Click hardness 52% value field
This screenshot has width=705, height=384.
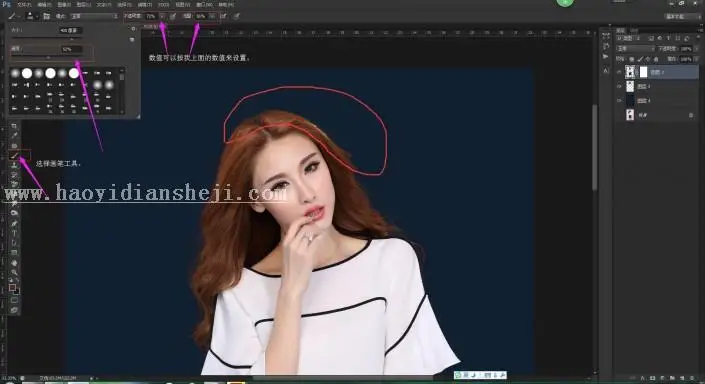pos(72,49)
